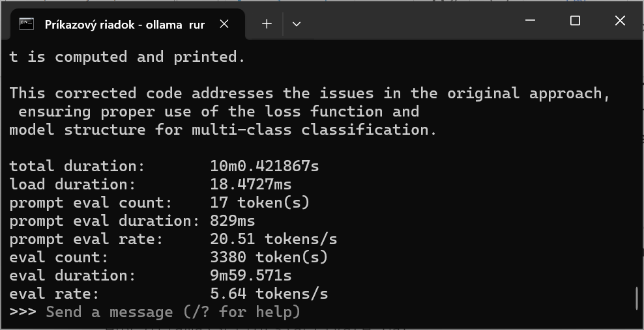Minimize the terminal window

point(530,21)
